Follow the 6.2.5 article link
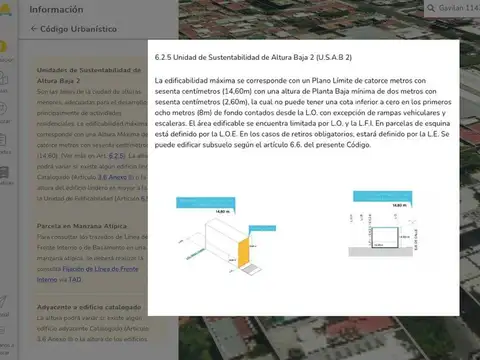 click(117, 156)
